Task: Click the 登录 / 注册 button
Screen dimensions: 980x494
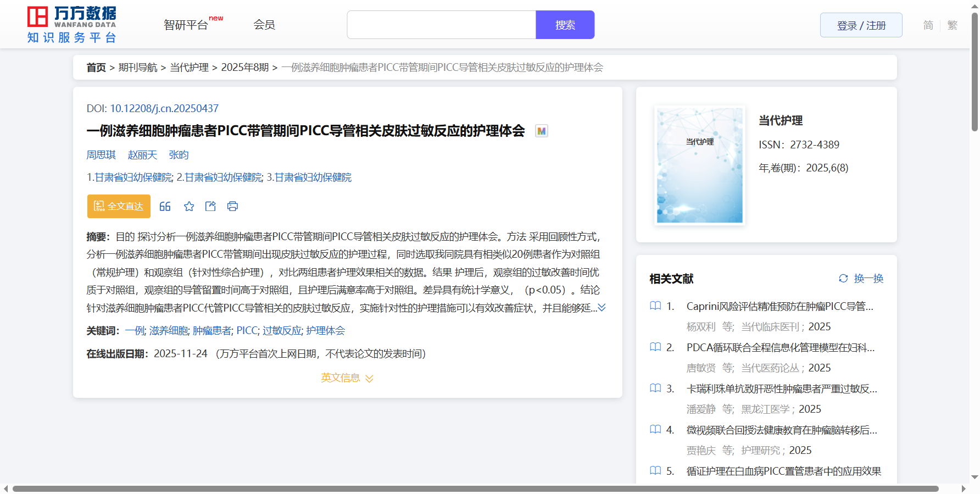Action: tap(861, 25)
